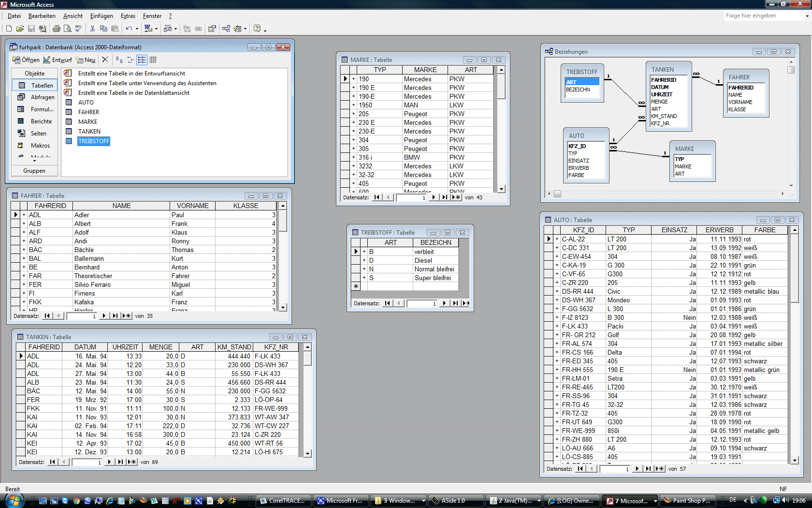Open Formulare in the Objekte bar
812x508 pixels.
tap(36, 109)
